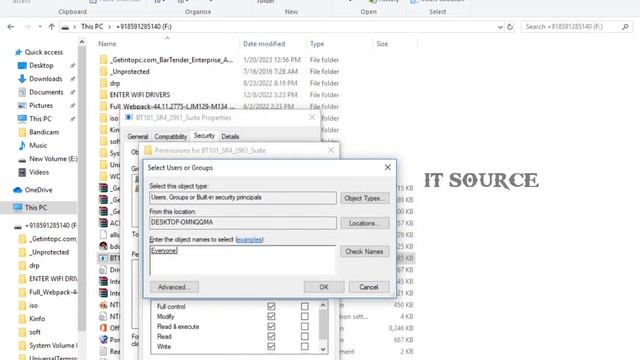Open Pictures icon in sidebar

click(x=22, y=105)
